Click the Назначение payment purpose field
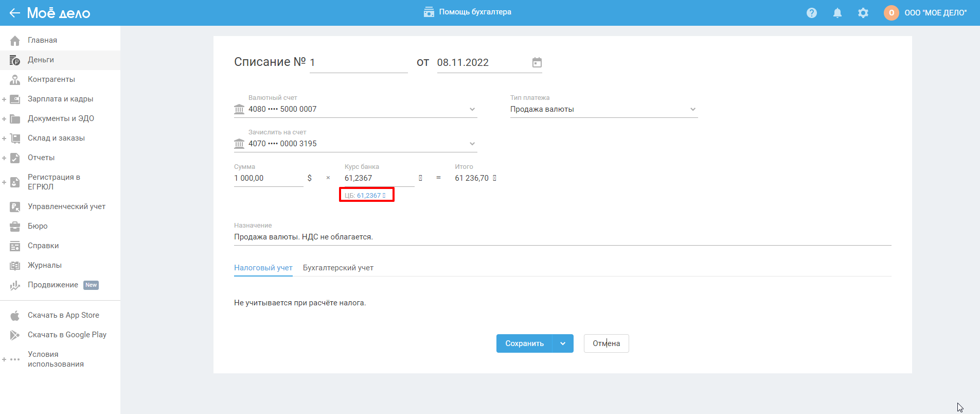 (x=563, y=237)
